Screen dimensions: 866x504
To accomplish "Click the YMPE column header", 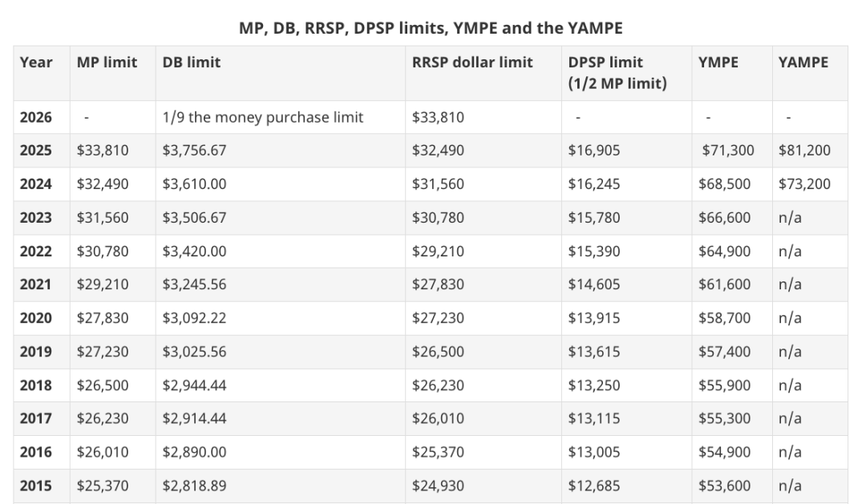I will [718, 62].
